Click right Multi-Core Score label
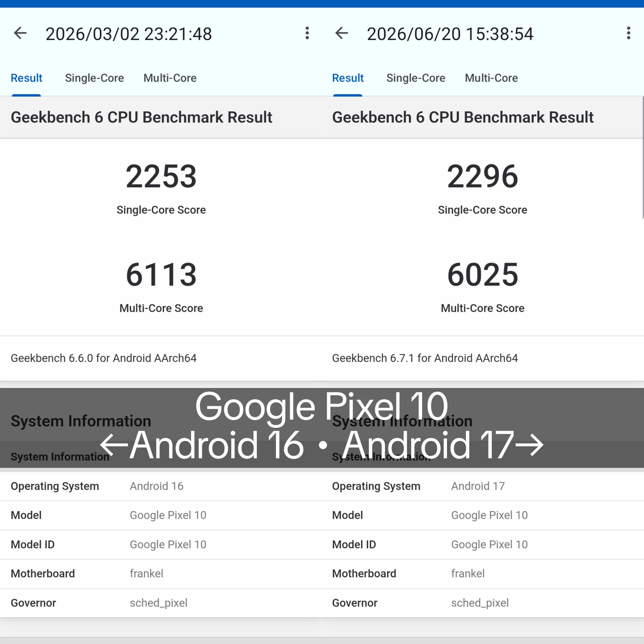This screenshot has width=644, height=644. tap(482, 308)
